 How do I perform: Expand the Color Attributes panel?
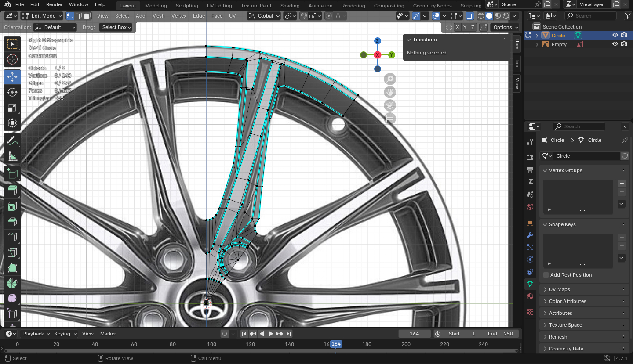(585, 301)
